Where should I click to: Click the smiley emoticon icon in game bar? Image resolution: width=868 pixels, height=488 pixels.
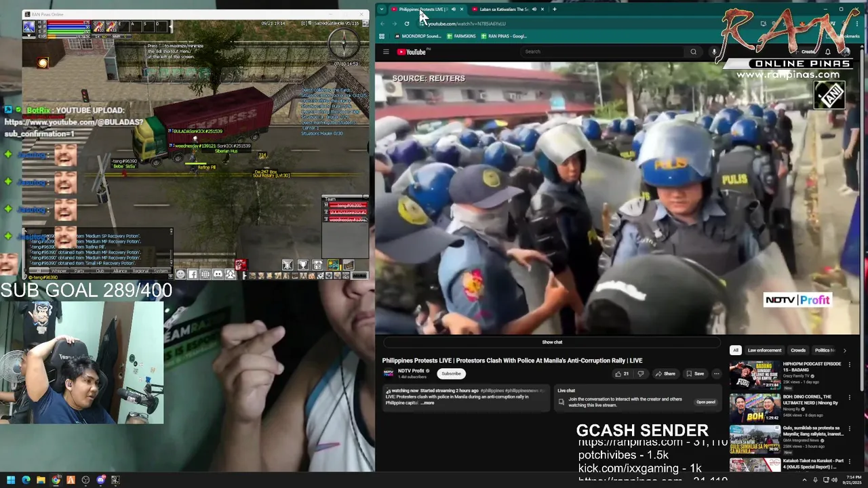pyautogui.click(x=180, y=274)
